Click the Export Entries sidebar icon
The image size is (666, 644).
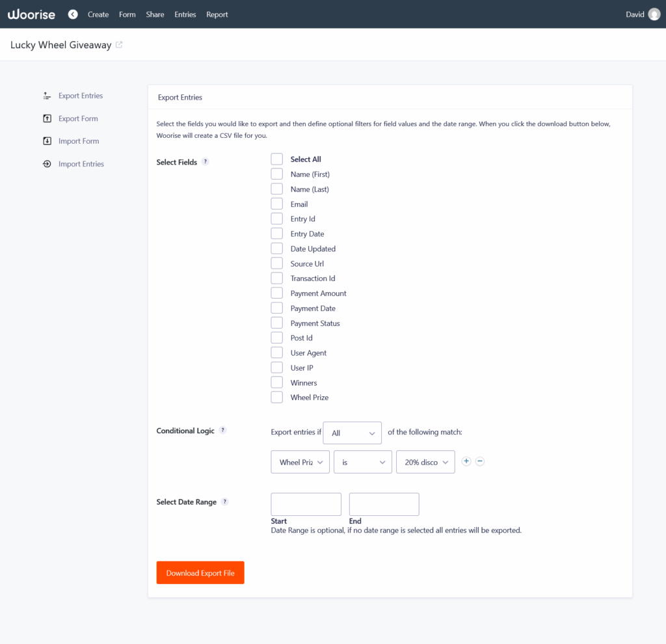coord(47,96)
